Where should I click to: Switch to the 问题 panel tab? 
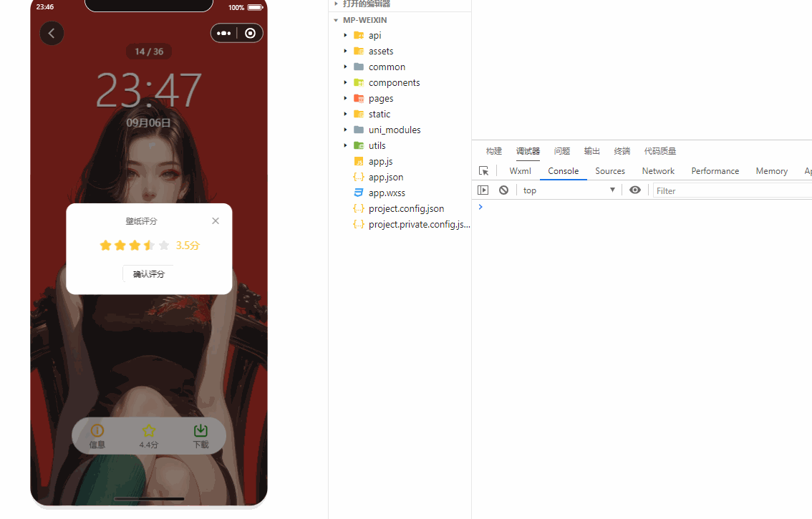(x=562, y=151)
